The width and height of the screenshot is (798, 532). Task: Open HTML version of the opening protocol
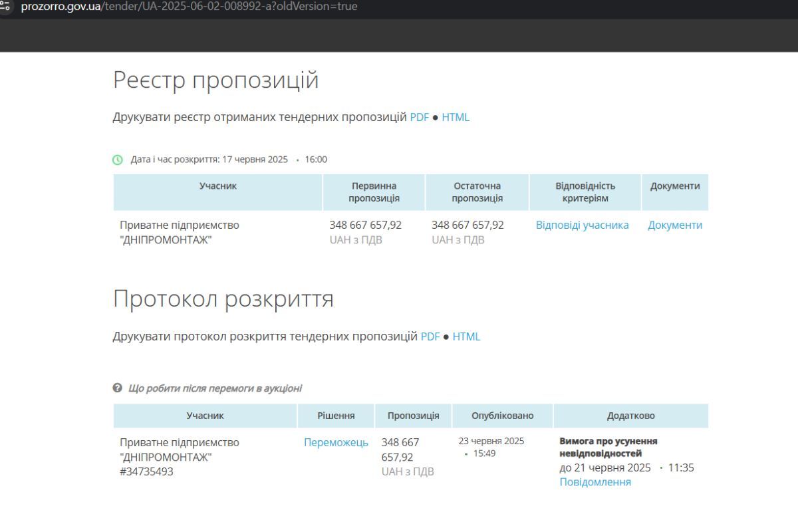click(x=466, y=336)
